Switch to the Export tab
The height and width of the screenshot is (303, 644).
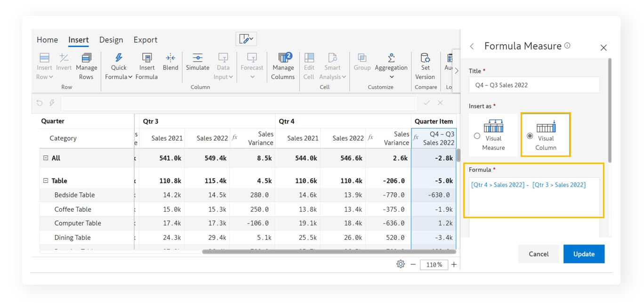[145, 40]
